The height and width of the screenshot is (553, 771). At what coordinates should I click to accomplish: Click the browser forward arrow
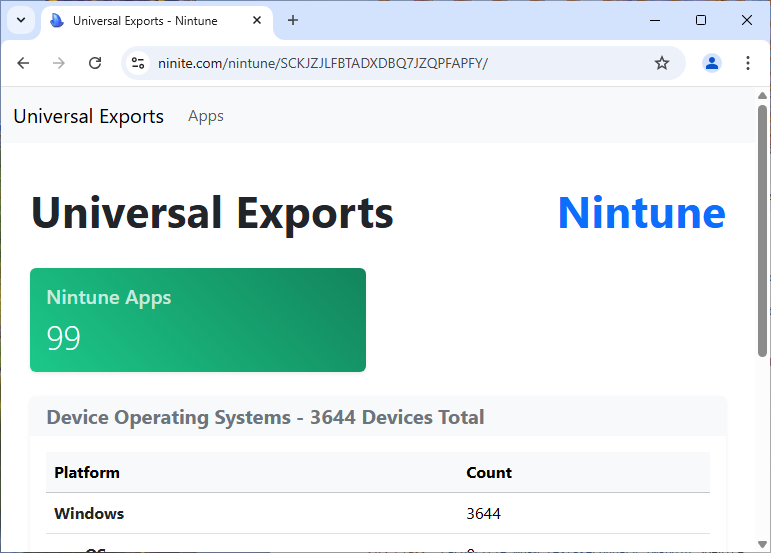(59, 63)
